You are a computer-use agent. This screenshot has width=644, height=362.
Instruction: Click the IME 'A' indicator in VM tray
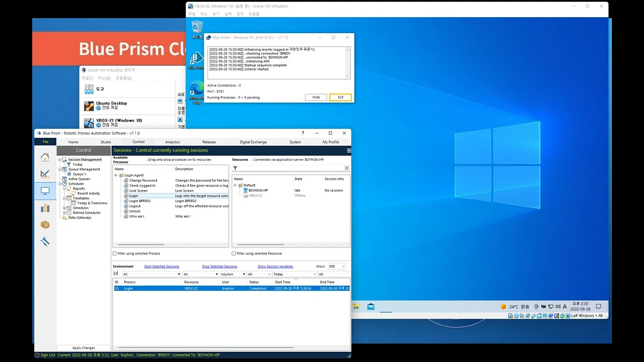click(565, 307)
